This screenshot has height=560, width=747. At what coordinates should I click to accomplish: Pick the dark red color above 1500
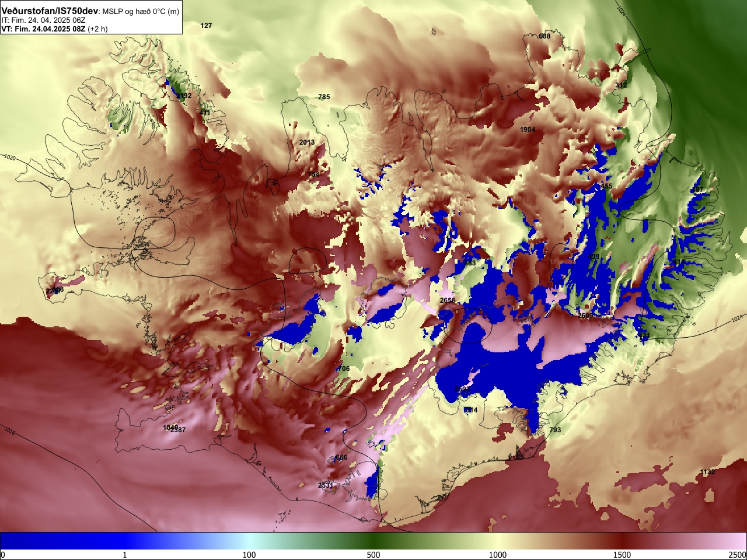[x=622, y=541]
